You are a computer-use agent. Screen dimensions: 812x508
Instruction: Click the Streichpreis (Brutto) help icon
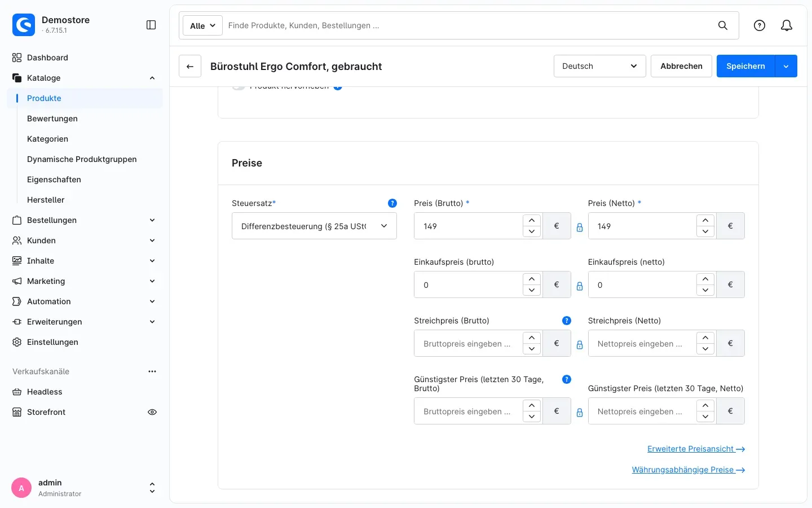click(567, 321)
